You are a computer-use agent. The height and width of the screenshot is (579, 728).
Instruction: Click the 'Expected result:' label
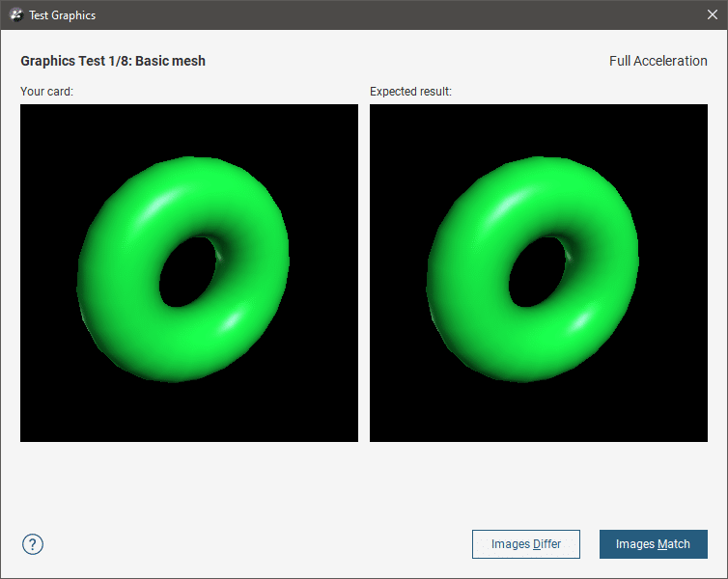point(410,92)
